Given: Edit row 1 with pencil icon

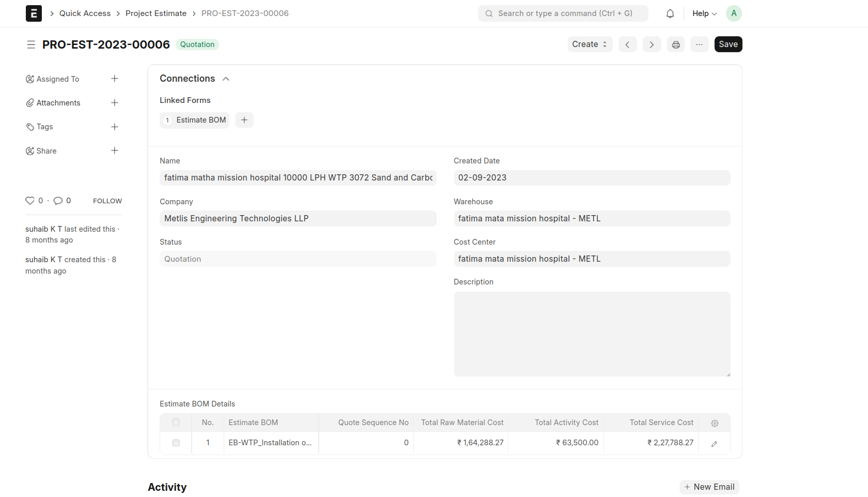Looking at the screenshot, I should coord(714,444).
